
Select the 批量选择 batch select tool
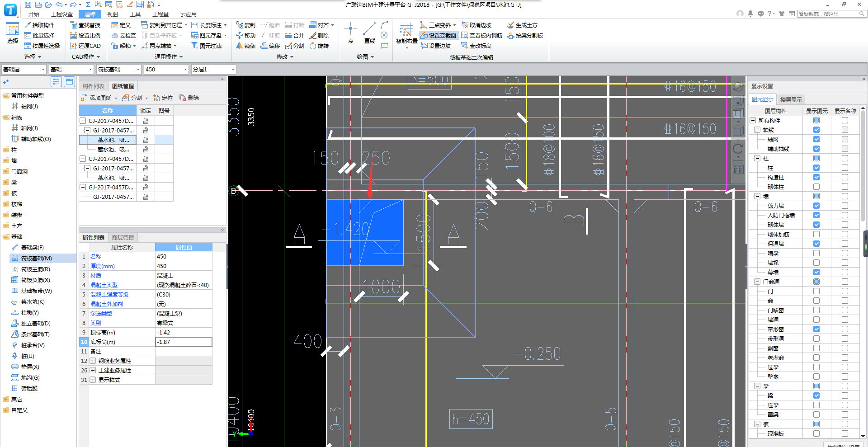point(39,35)
